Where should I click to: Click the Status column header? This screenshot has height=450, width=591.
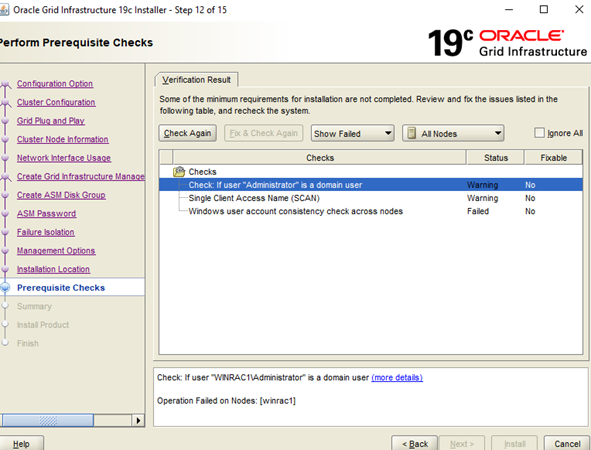click(496, 158)
